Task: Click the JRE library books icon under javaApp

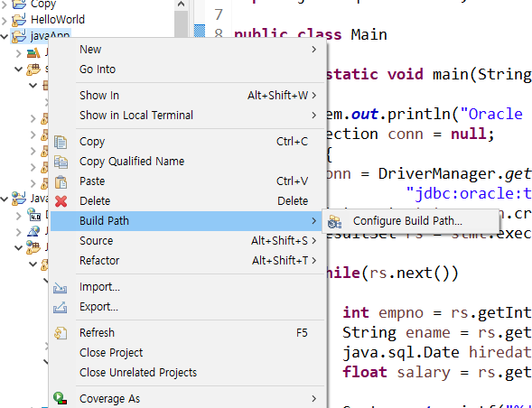Action: pyautogui.click(x=33, y=52)
